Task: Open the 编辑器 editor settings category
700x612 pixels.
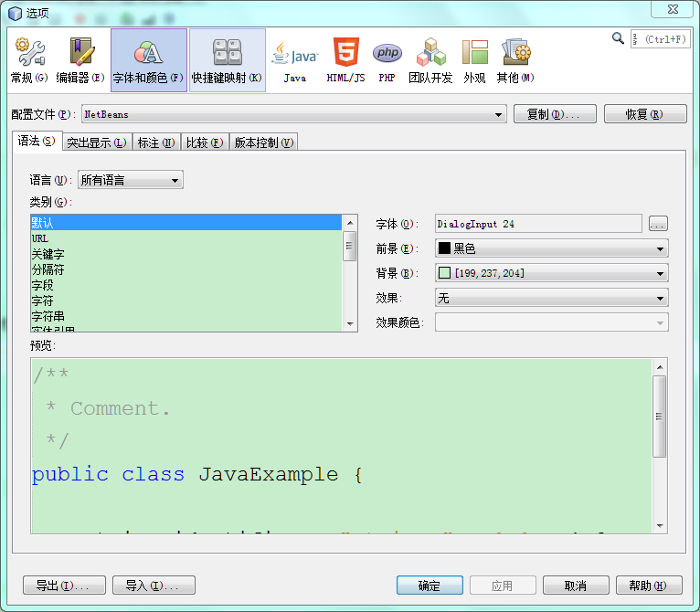Action: pos(80,60)
